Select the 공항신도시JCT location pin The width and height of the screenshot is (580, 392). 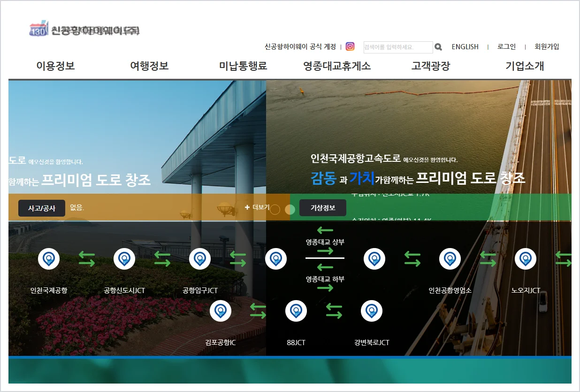[x=124, y=259]
